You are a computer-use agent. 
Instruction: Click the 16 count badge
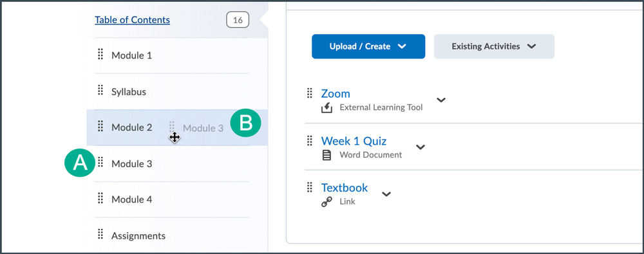tap(238, 20)
